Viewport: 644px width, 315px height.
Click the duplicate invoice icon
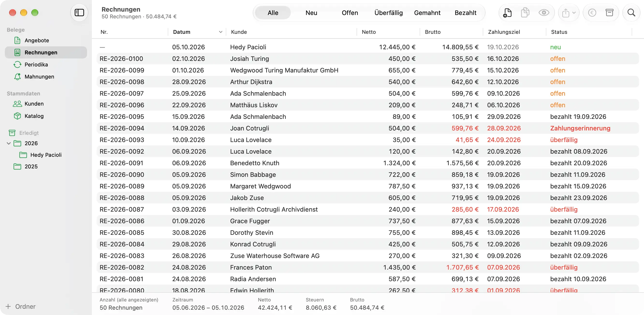tap(525, 13)
